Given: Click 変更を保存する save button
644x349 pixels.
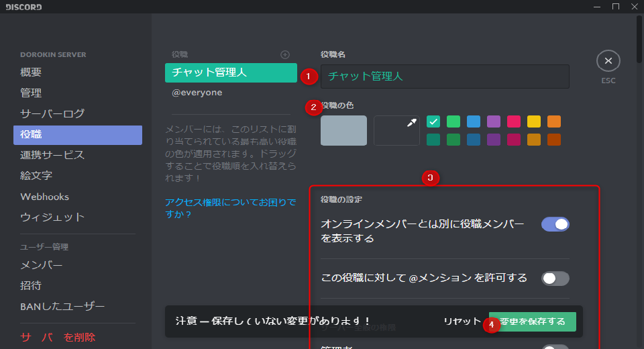Looking at the screenshot, I should pos(532,321).
